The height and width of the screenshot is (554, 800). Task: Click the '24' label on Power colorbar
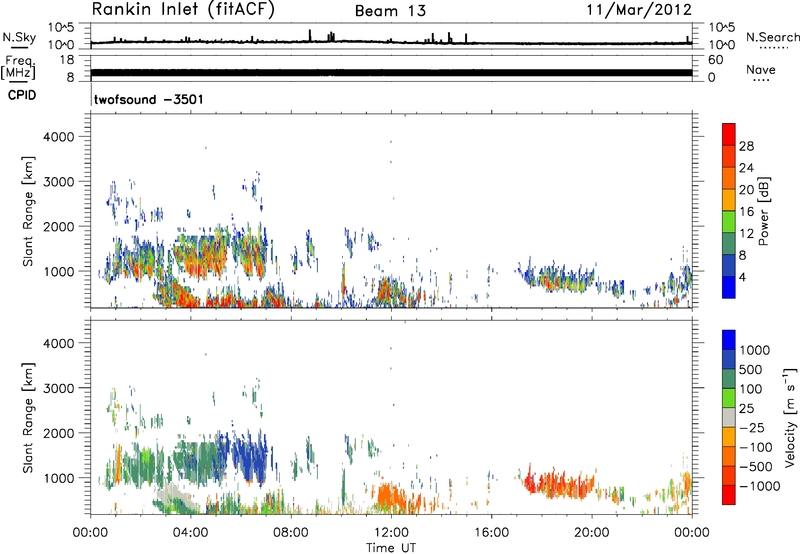pyautogui.click(x=746, y=168)
